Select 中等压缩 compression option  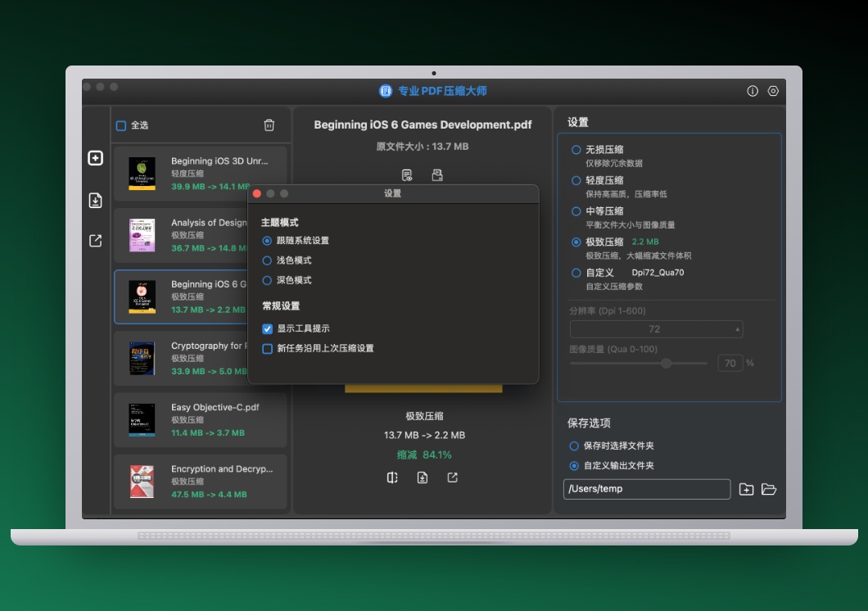[576, 211]
